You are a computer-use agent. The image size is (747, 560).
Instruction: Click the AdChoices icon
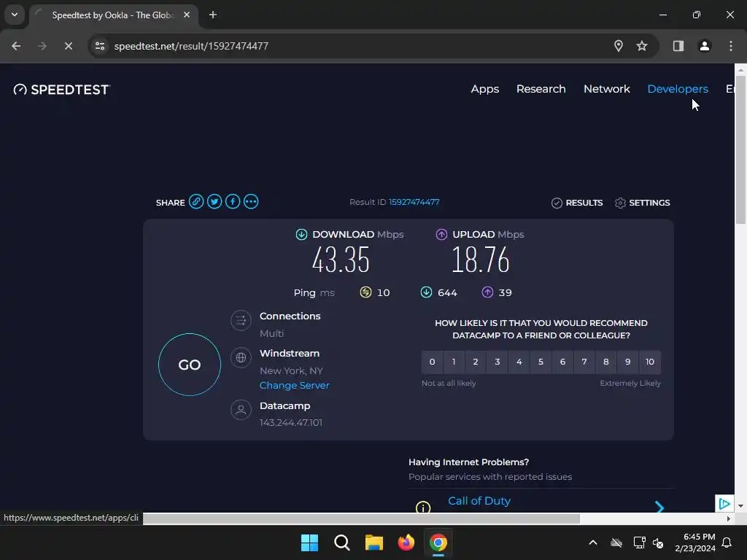click(x=724, y=504)
